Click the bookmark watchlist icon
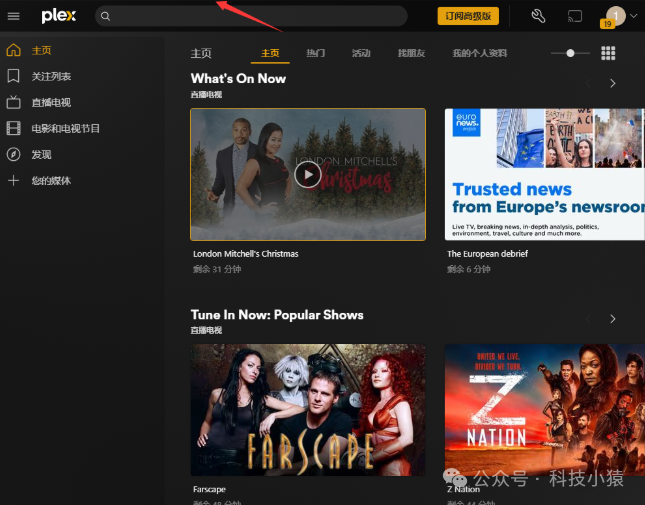This screenshot has height=505, width=645. coord(14,76)
